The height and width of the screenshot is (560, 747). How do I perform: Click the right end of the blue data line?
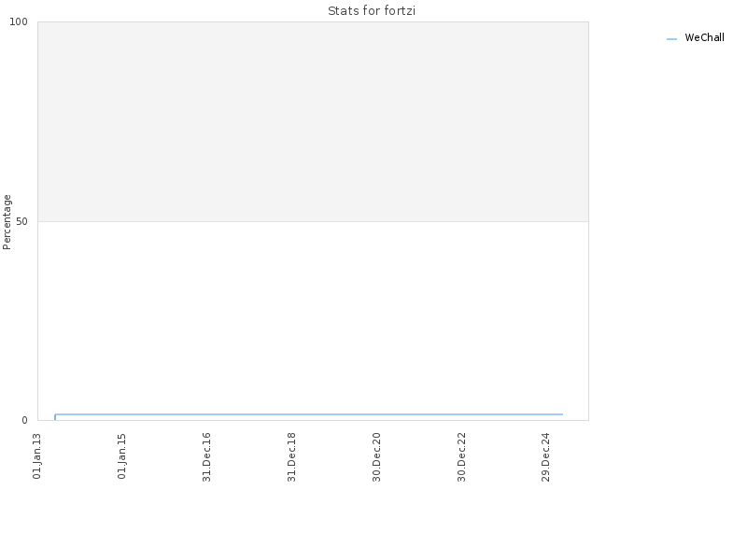pyautogui.click(x=562, y=414)
